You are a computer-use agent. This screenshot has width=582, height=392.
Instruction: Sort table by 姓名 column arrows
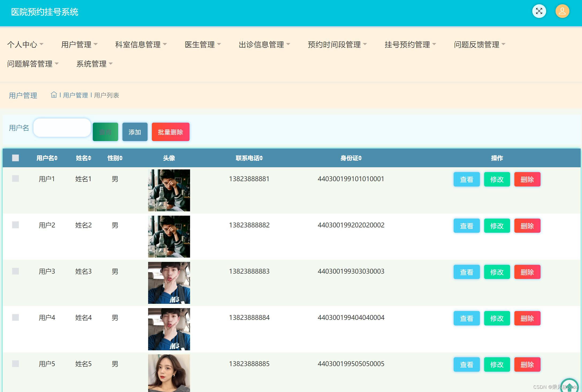[x=90, y=158]
